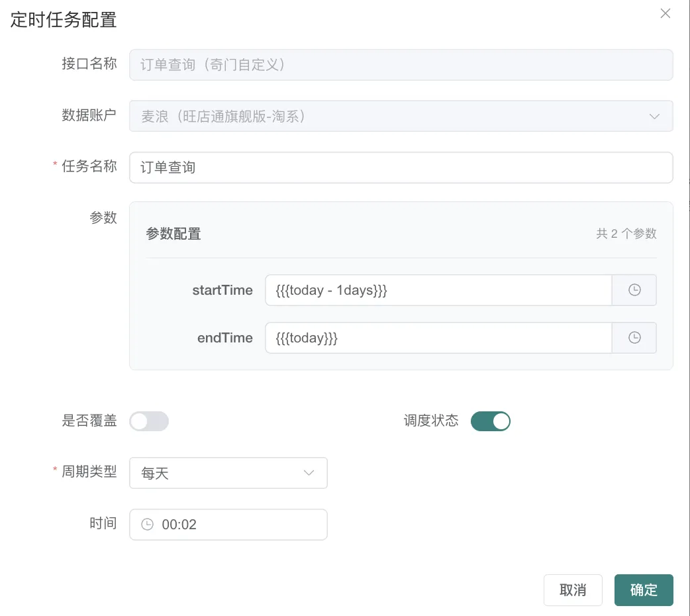
Task: Click the 麦浪 account selection text
Action: coord(223,117)
